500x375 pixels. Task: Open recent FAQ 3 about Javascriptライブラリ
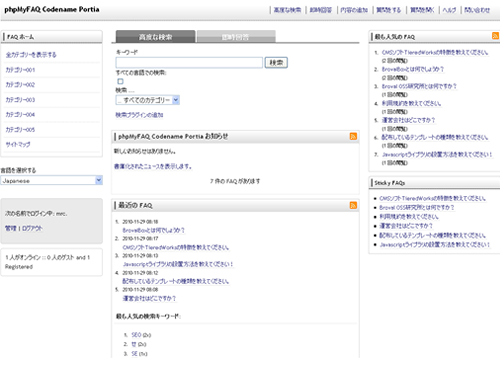pos(178,264)
